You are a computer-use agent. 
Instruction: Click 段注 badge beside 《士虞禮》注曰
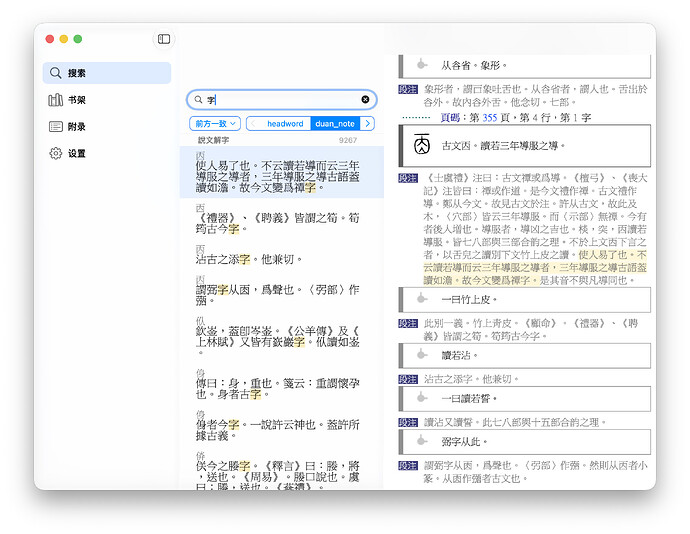coord(407,178)
